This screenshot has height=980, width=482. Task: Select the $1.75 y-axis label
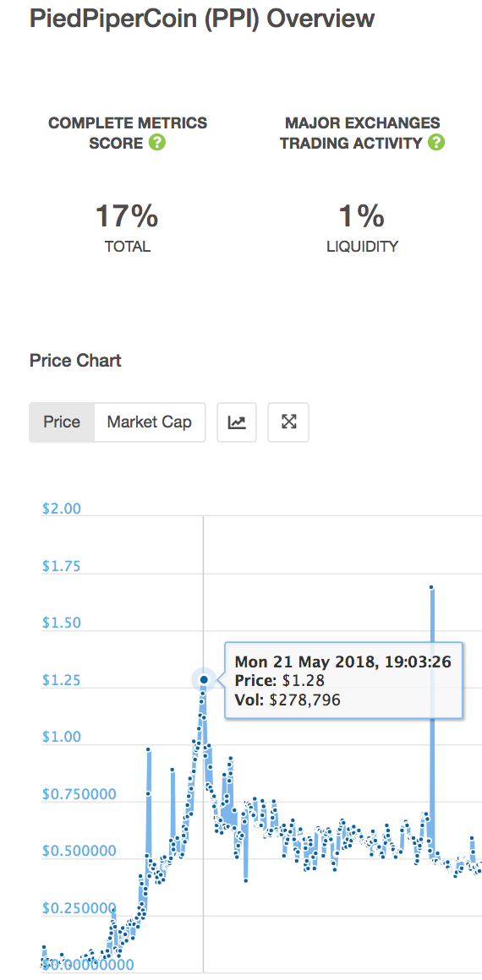tap(62, 566)
